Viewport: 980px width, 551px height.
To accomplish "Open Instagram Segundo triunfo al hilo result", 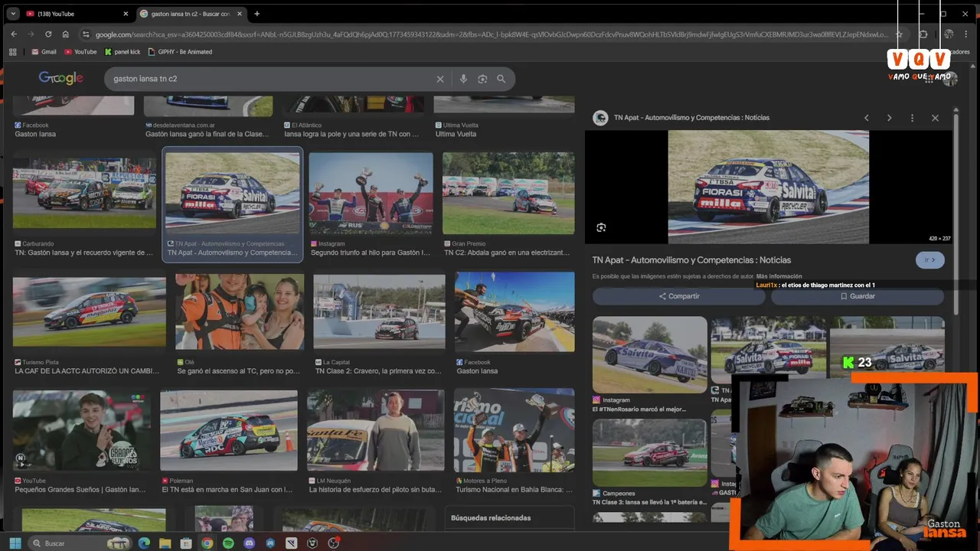I will click(x=371, y=194).
